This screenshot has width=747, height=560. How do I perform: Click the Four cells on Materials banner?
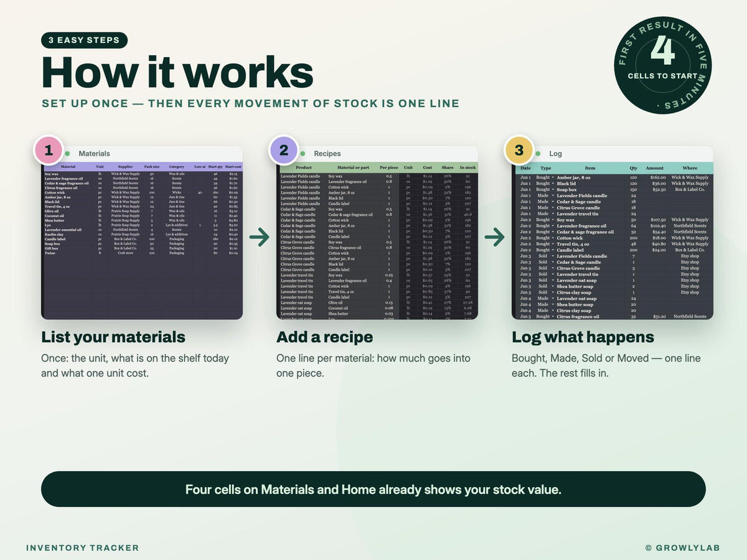tap(374, 489)
